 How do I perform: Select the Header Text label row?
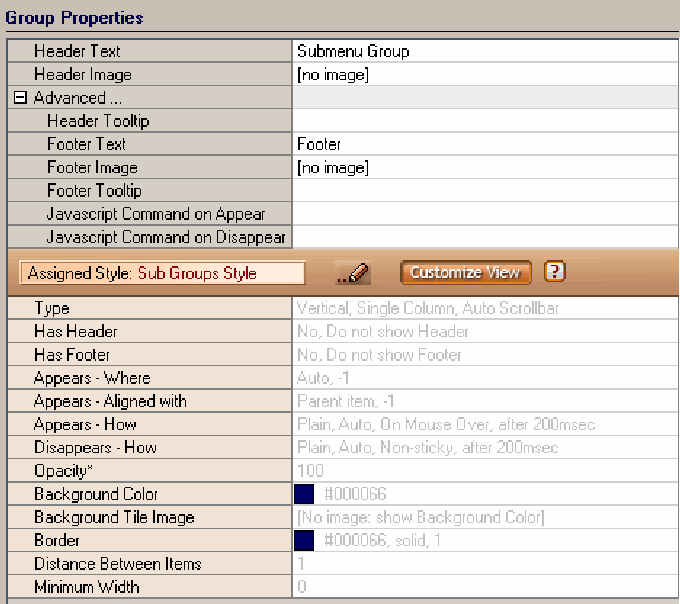(x=150, y=51)
